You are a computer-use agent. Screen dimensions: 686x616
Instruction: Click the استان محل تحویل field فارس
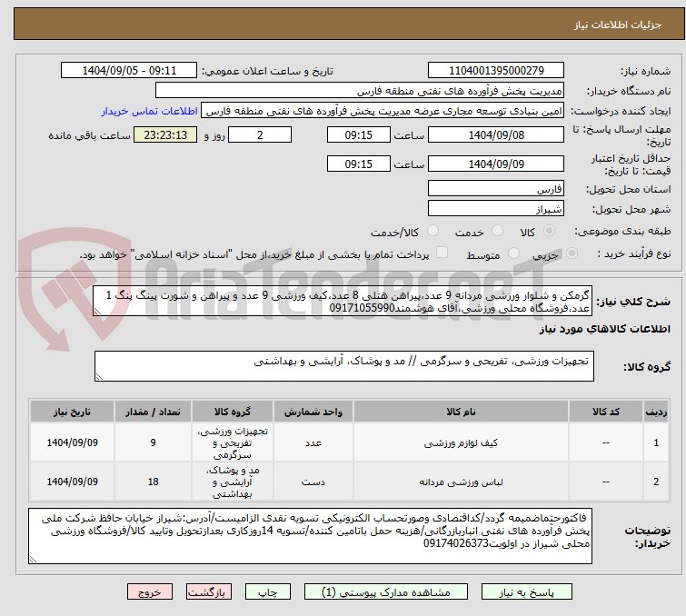pyautogui.click(x=496, y=189)
